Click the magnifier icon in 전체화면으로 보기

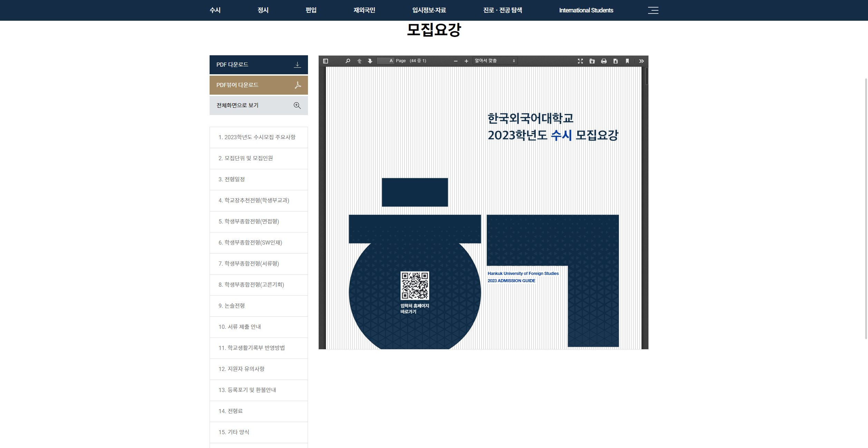point(297,105)
